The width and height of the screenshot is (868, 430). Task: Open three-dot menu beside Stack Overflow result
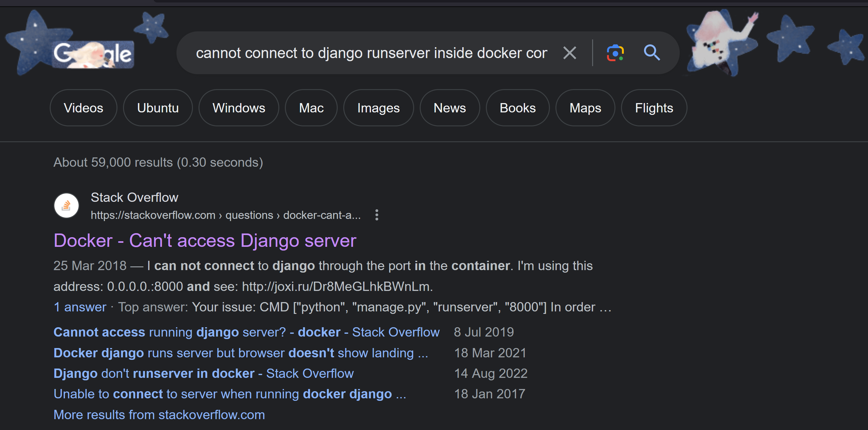[377, 215]
